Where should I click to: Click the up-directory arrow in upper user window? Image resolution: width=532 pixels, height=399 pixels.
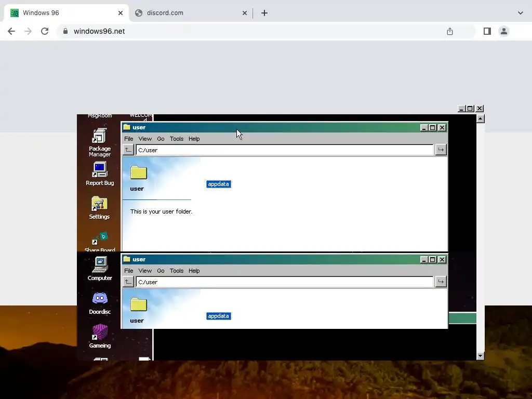(x=128, y=150)
